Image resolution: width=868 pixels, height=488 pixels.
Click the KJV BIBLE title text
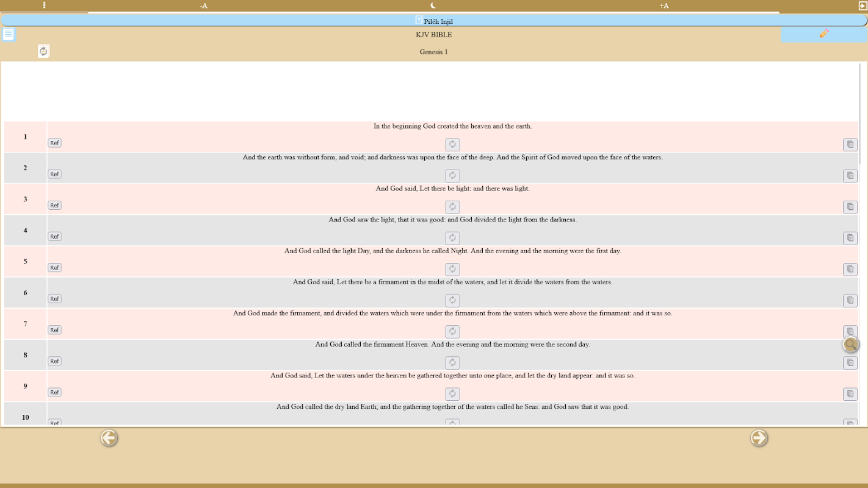point(434,35)
